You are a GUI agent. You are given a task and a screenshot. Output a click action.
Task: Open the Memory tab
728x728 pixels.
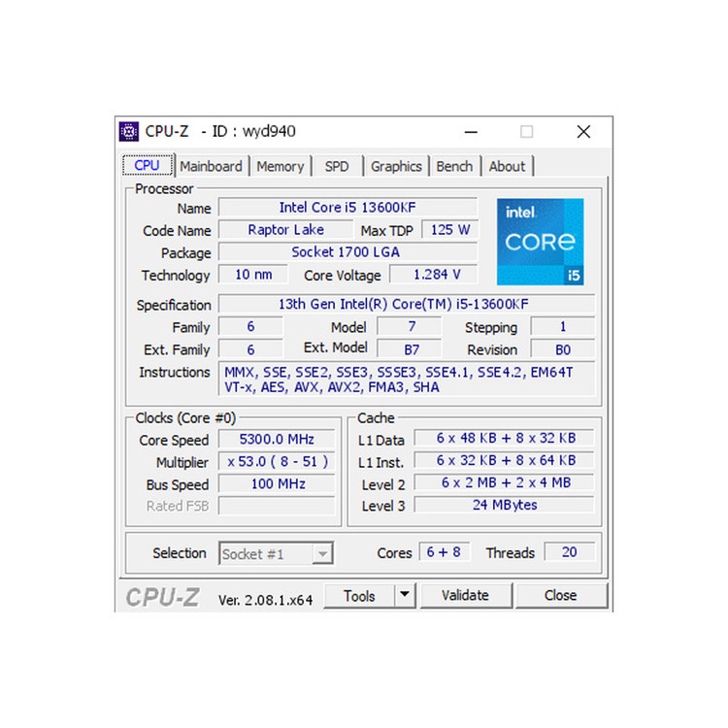click(281, 166)
